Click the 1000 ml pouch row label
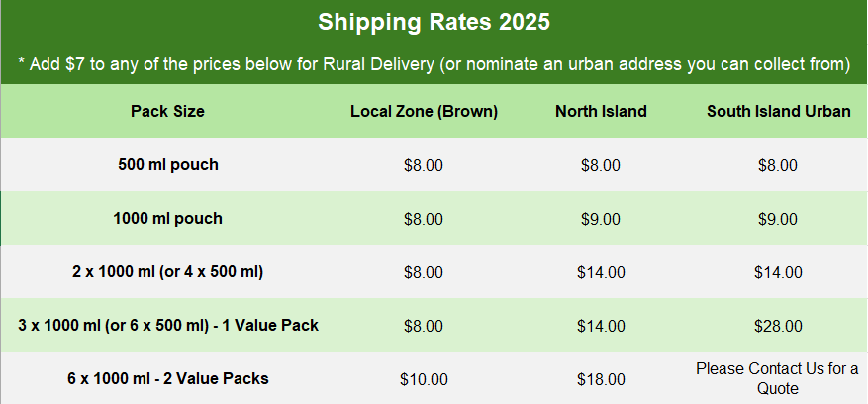868x404 pixels. (x=167, y=218)
